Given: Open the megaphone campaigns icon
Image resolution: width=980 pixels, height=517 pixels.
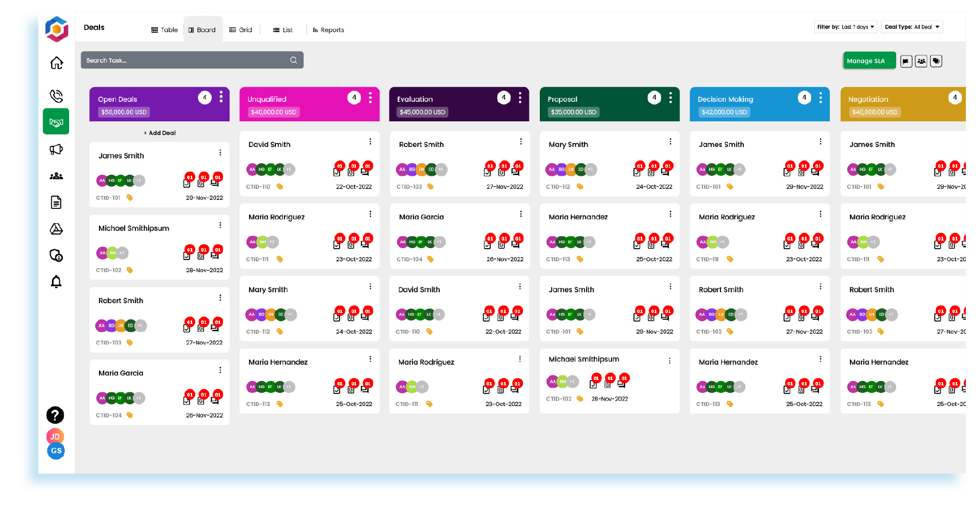Looking at the screenshot, I should pyautogui.click(x=56, y=149).
